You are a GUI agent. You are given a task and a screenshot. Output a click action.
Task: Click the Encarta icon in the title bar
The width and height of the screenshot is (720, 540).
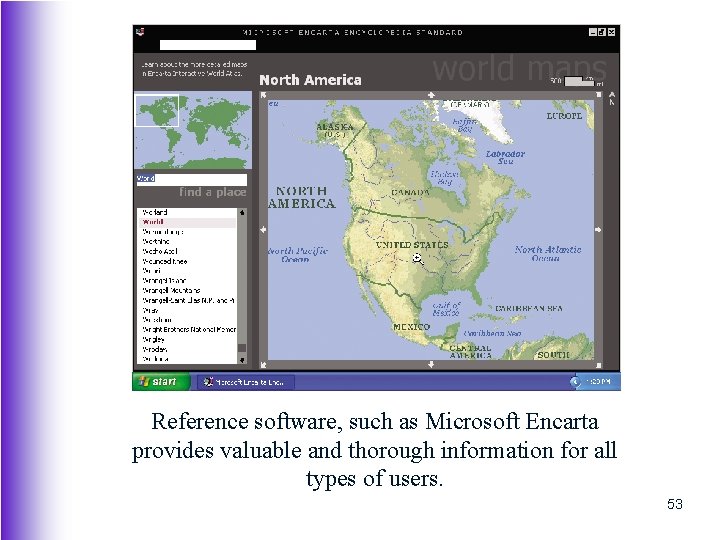[x=141, y=32]
